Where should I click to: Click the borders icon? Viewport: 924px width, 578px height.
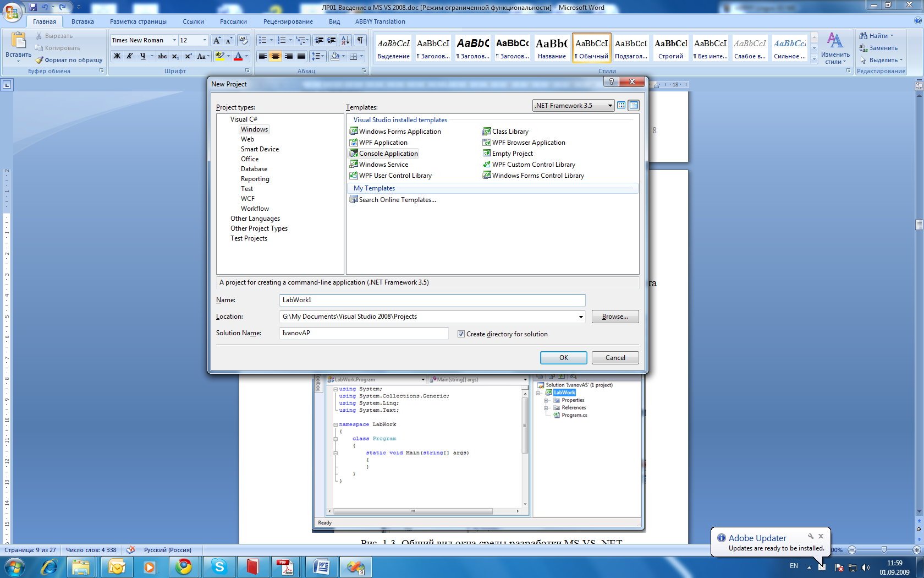[354, 56]
